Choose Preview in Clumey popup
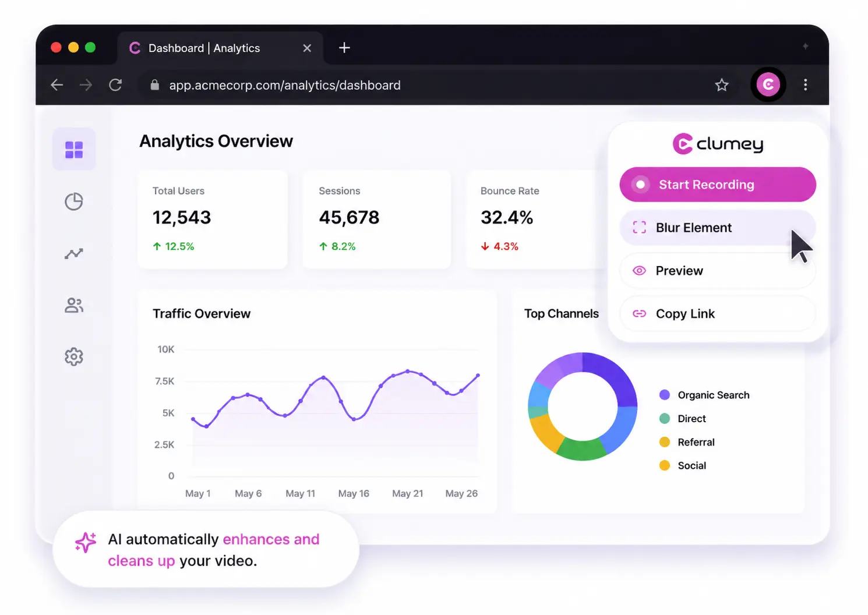This screenshot has height=615, width=868. (x=718, y=271)
